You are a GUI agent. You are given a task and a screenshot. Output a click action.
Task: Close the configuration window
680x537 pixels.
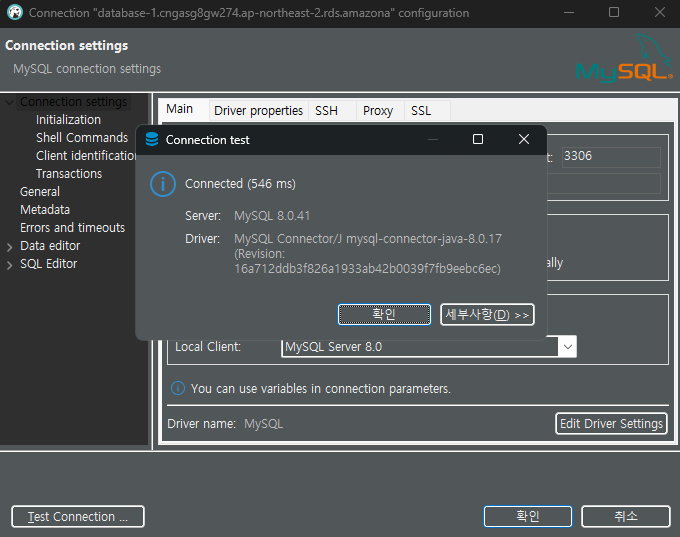[x=660, y=13]
